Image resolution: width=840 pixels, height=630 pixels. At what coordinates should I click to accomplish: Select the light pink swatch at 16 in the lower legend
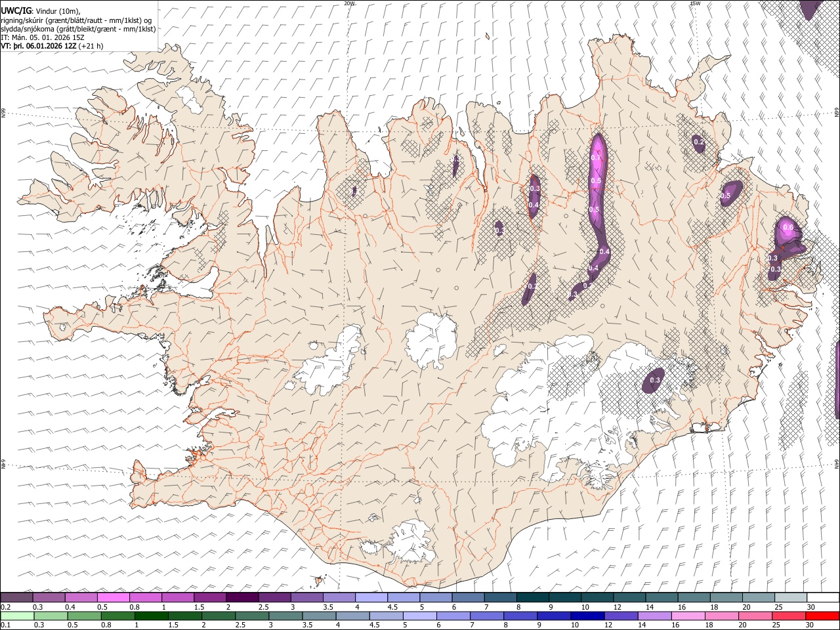pyautogui.click(x=688, y=616)
